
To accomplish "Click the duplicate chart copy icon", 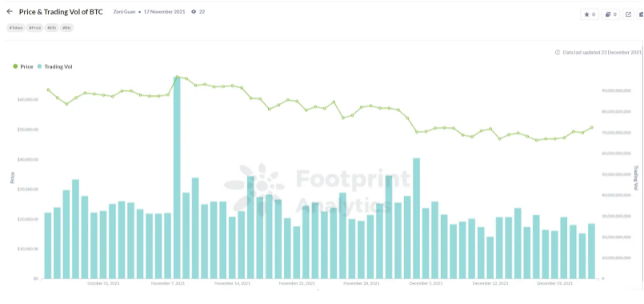I will pyautogui.click(x=608, y=14).
